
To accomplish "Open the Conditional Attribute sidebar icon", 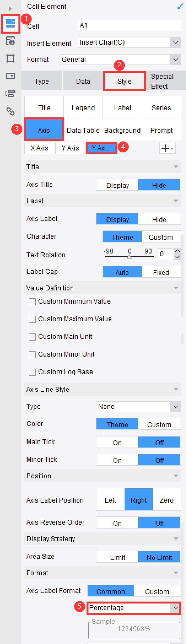I will coord(10,94).
